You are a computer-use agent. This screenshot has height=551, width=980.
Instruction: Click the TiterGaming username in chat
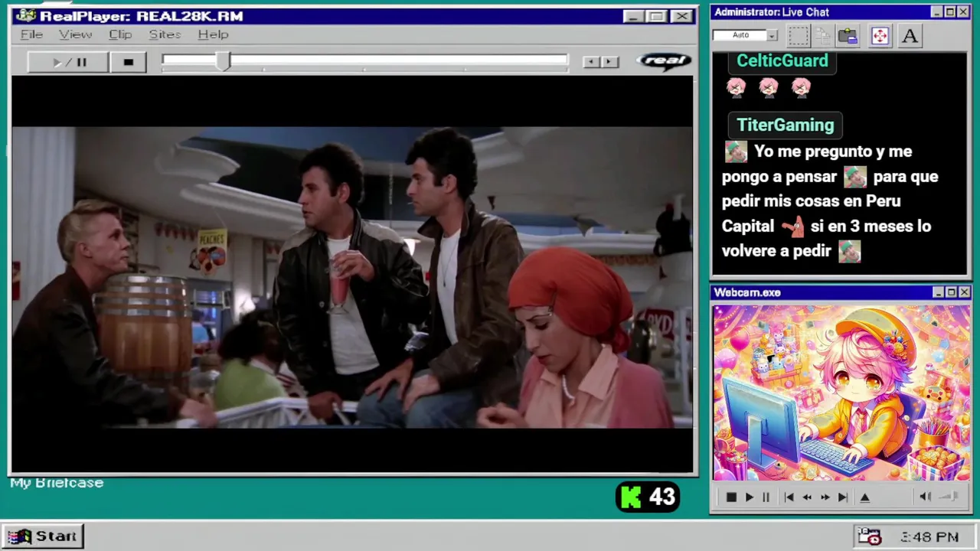click(785, 125)
